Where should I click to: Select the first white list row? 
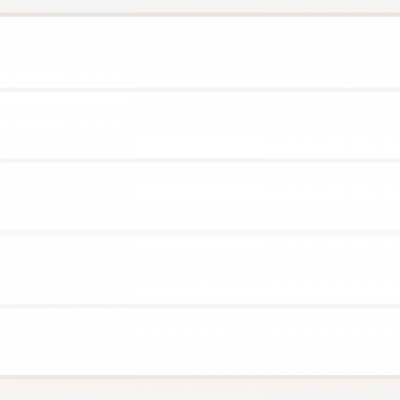point(200,52)
